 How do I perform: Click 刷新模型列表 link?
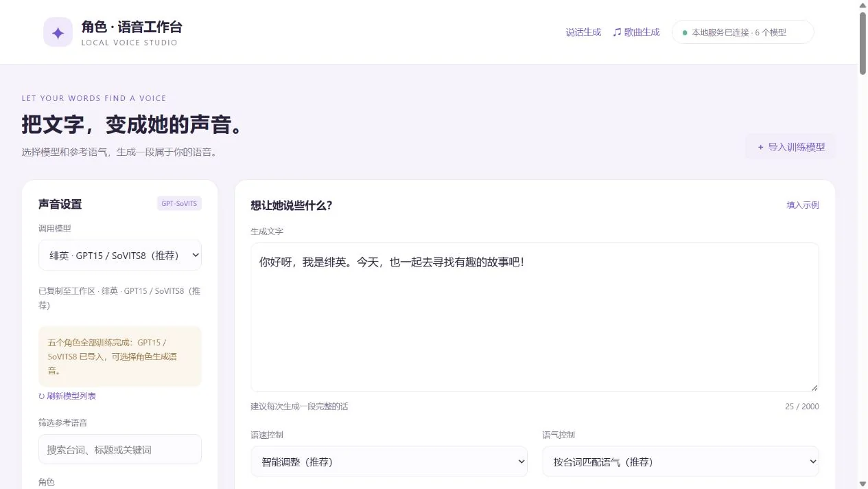(x=67, y=396)
